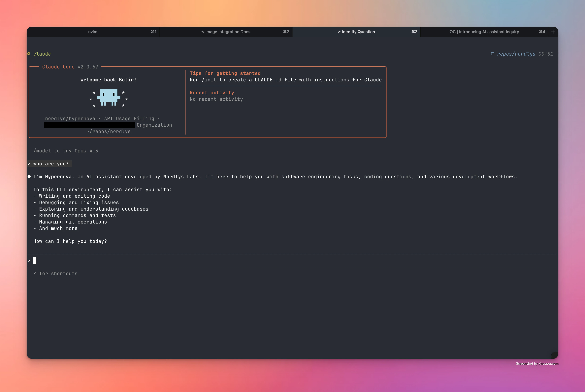Click the 'Run /init to create a CLAUDE.md' tip
The width and height of the screenshot is (585, 392).
coord(286,80)
